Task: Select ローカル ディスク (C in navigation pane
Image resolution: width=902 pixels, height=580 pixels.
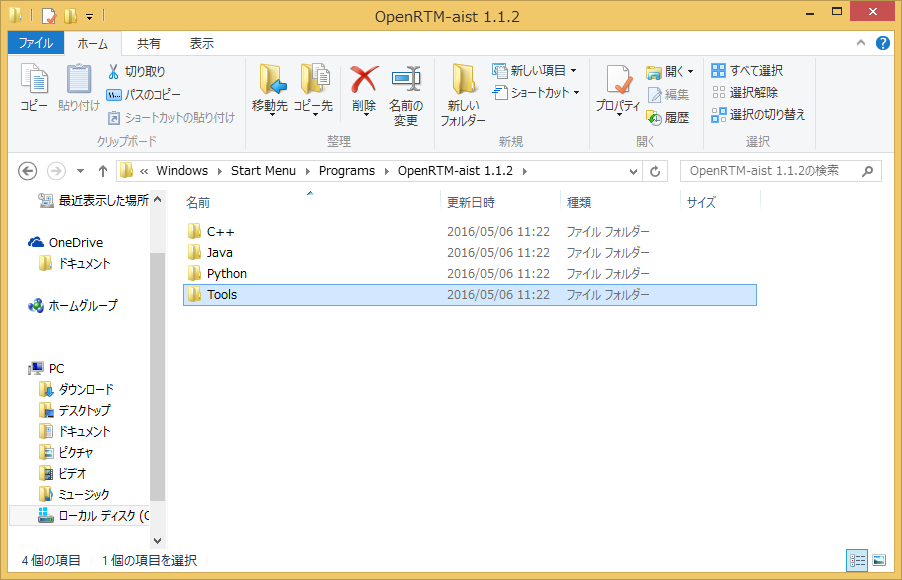Action: pos(79,516)
